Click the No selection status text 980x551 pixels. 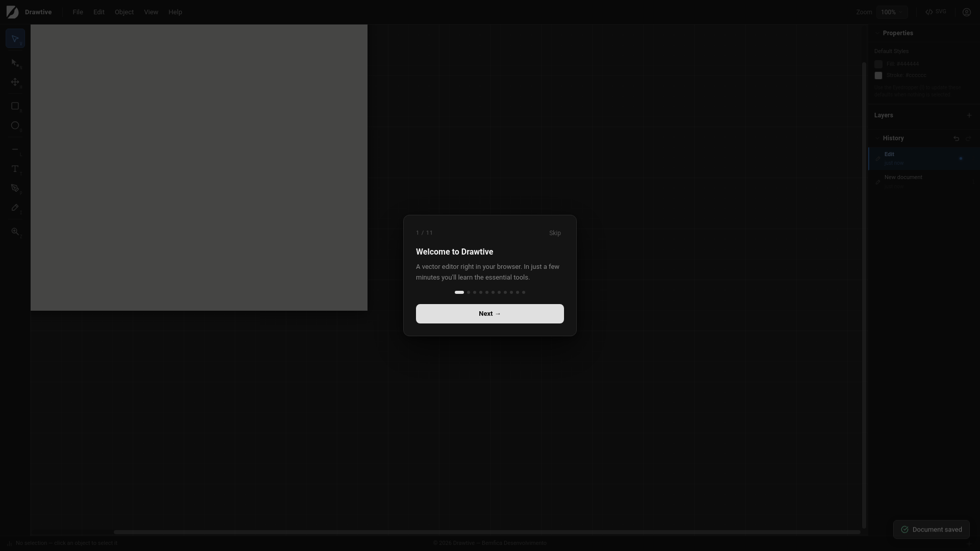66,543
